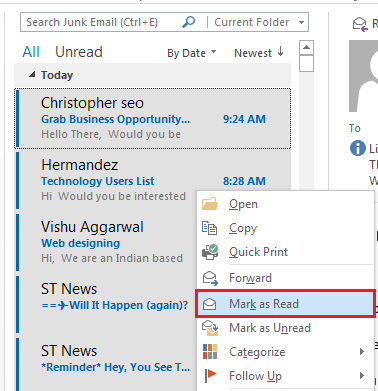The height and width of the screenshot is (391, 378).
Task: Click the Mark as Read envelope icon
Action: click(x=210, y=304)
